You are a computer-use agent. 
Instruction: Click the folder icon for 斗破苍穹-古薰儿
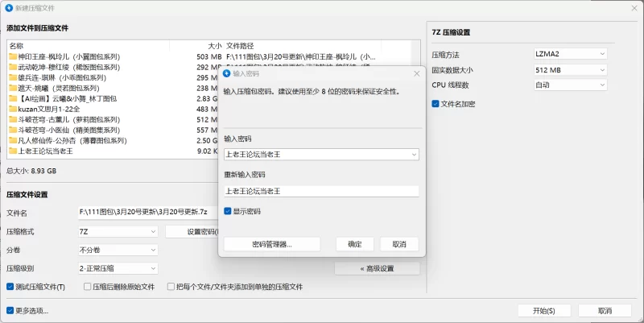click(x=13, y=119)
